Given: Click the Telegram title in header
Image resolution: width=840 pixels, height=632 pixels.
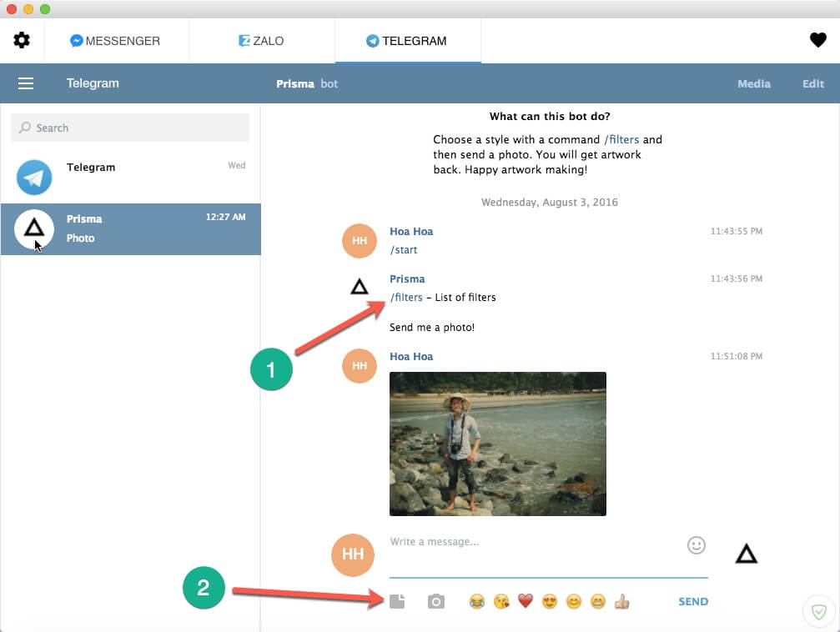Looking at the screenshot, I should click(x=93, y=83).
